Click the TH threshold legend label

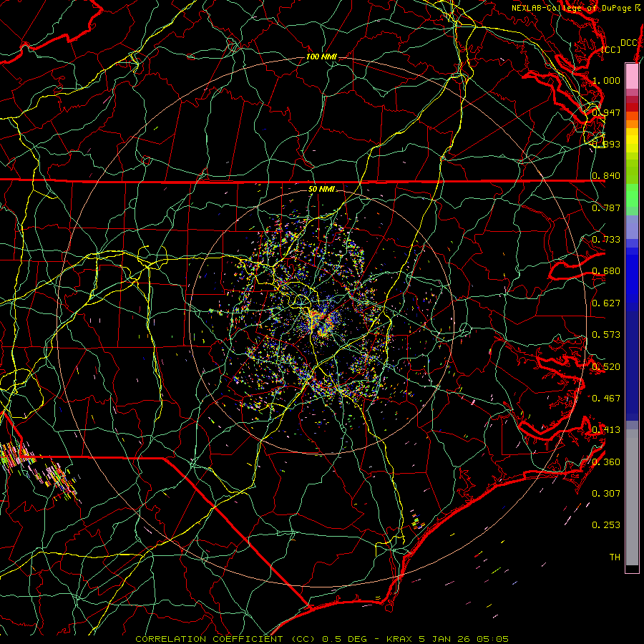pyautogui.click(x=615, y=557)
